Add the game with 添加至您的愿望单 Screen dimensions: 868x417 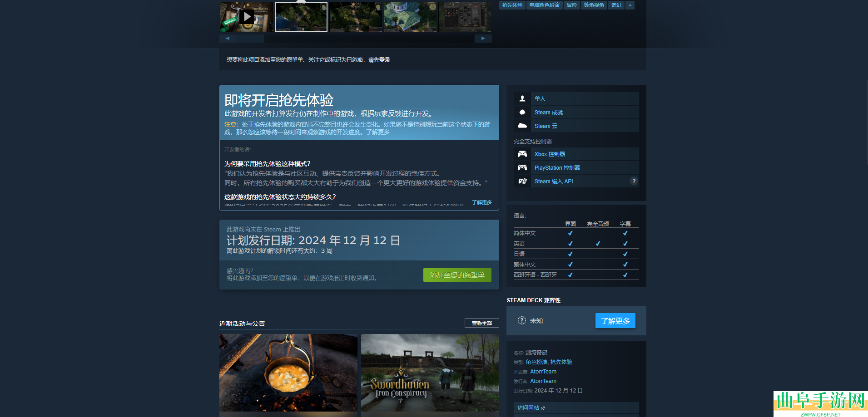click(457, 275)
